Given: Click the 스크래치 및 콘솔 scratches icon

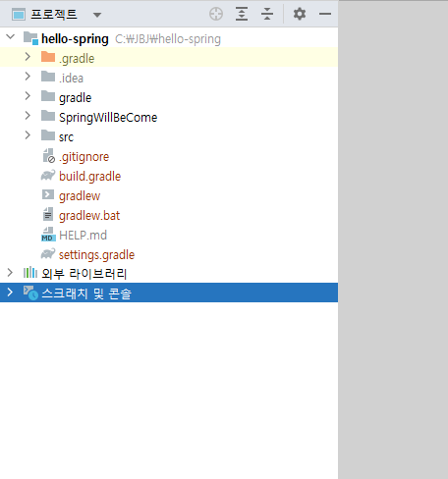Looking at the screenshot, I should [30, 293].
